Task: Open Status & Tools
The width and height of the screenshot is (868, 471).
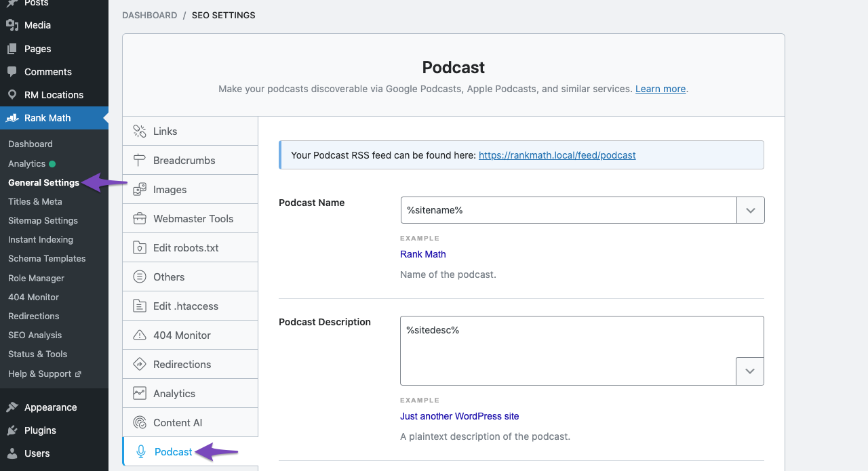Action: click(x=38, y=354)
